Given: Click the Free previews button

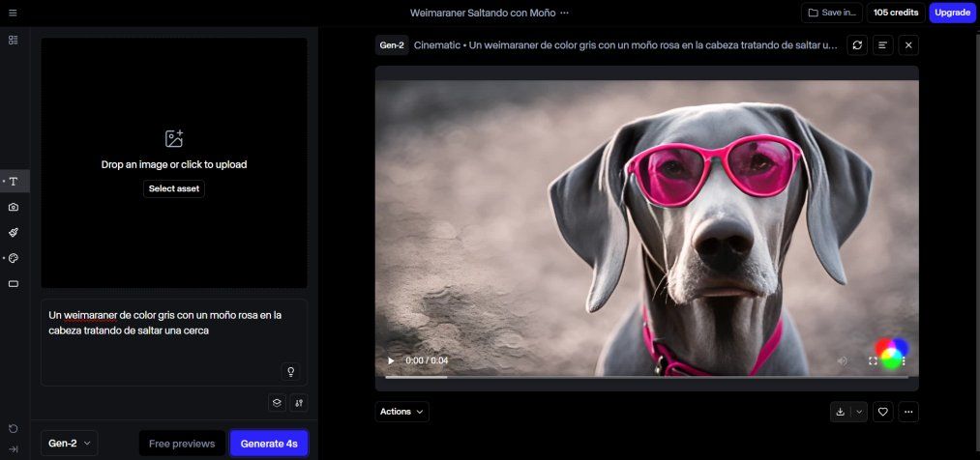Looking at the screenshot, I should click(x=182, y=444).
